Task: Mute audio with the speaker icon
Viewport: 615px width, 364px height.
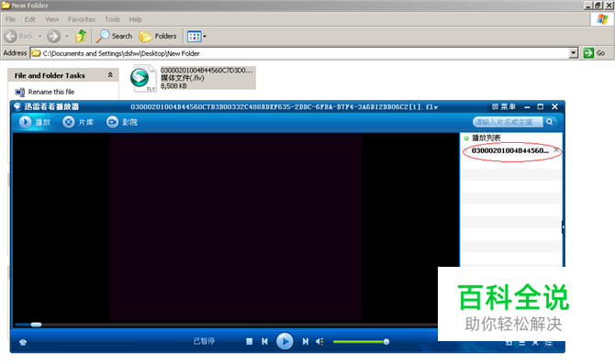Action: tap(319, 342)
